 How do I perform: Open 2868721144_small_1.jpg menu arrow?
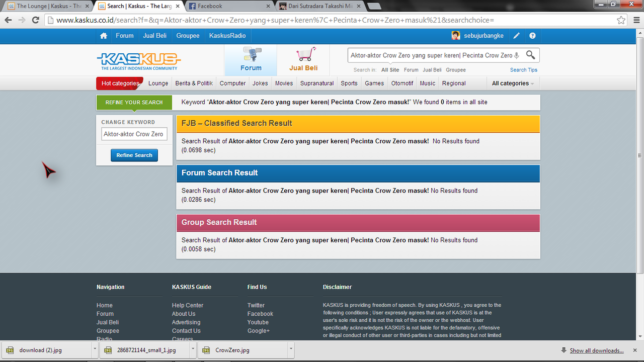(x=193, y=349)
